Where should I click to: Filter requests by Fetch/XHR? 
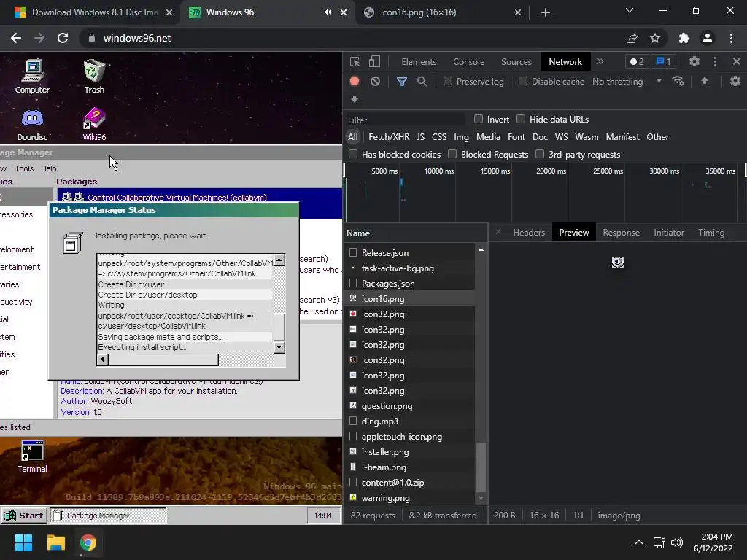[389, 137]
